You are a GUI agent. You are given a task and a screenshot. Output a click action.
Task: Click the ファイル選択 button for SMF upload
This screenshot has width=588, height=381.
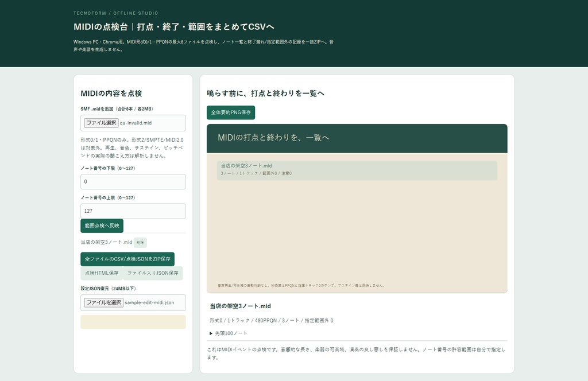[101, 123]
